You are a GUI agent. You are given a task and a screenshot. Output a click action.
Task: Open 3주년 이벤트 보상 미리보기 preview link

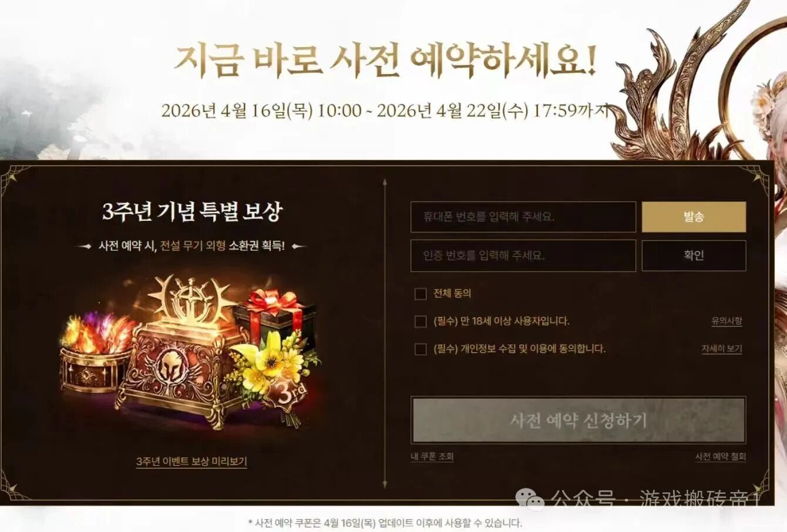click(x=191, y=462)
